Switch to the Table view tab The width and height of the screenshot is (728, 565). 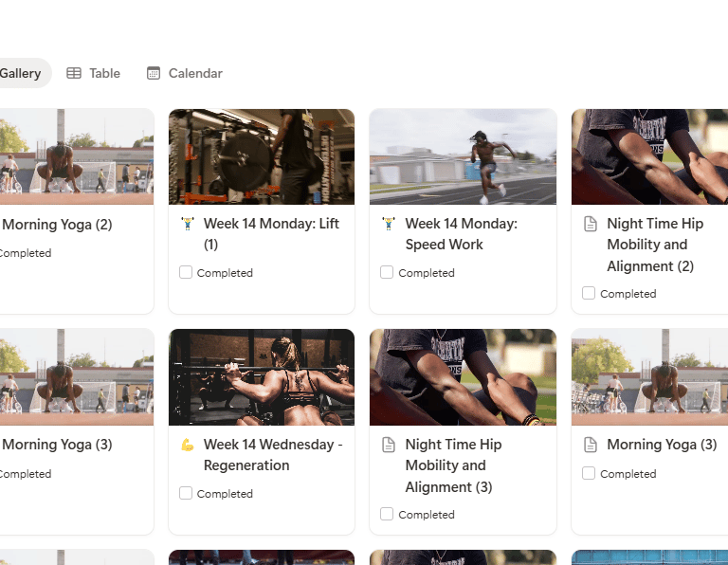(x=93, y=73)
